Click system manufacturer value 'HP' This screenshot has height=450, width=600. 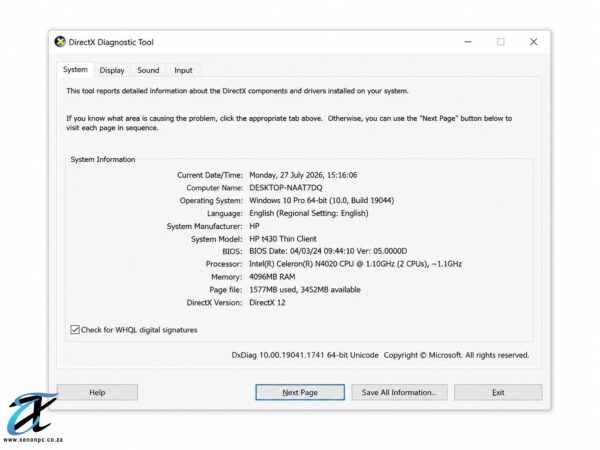[x=254, y=226]
